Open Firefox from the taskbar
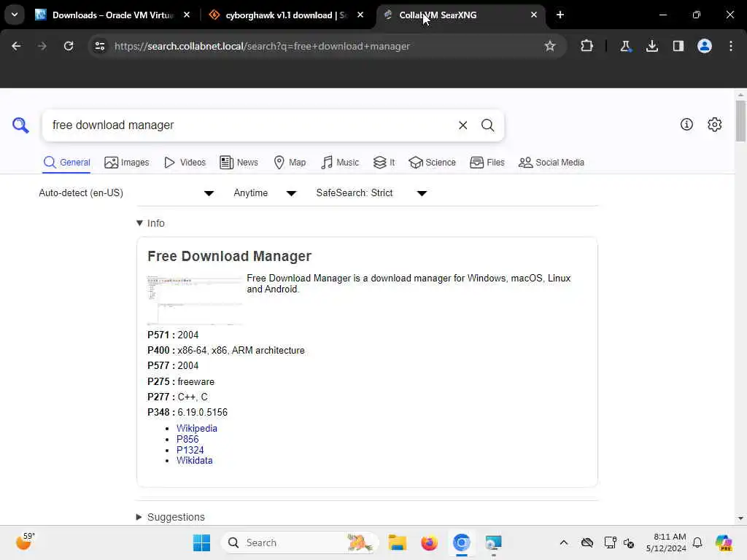747x560 pixels. [x=429, y=542]
